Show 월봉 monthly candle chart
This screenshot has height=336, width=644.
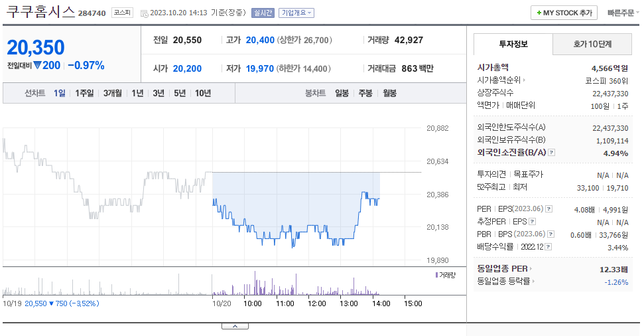pyautogui.click(x=389, y=94)
